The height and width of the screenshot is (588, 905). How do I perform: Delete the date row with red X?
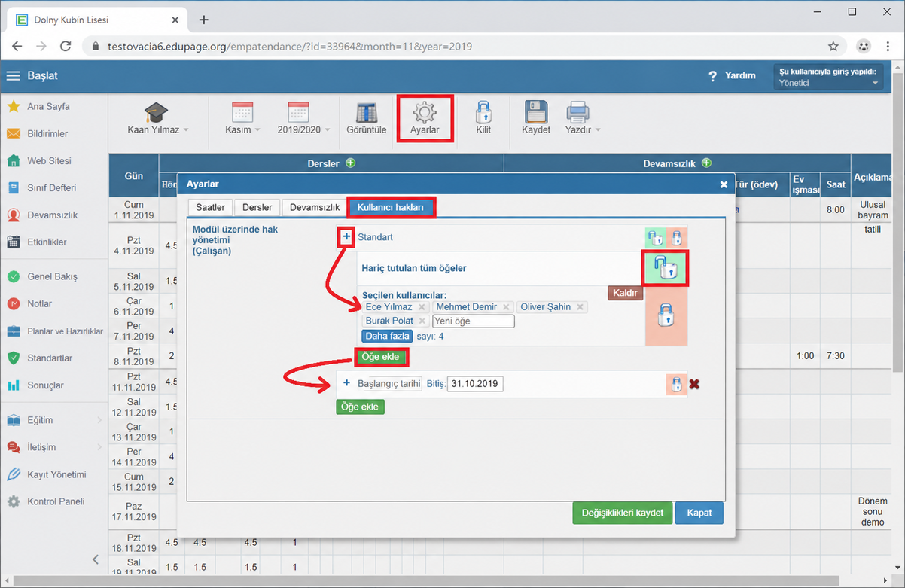click(694, 384)
